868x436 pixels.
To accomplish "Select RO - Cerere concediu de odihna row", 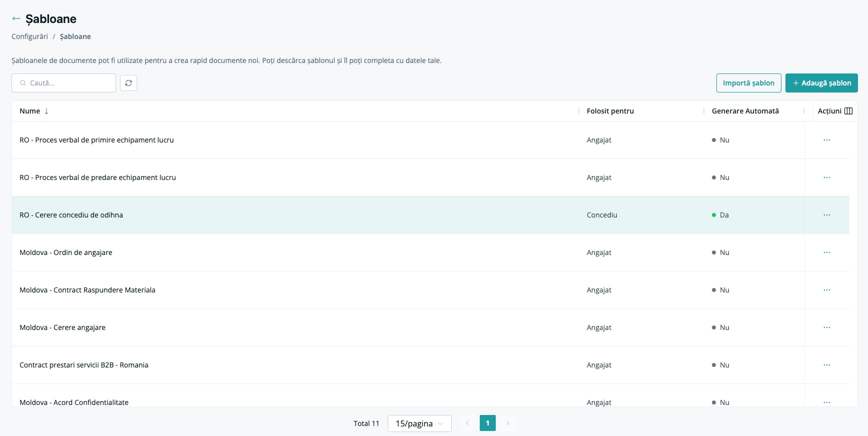I will (431, 215).
